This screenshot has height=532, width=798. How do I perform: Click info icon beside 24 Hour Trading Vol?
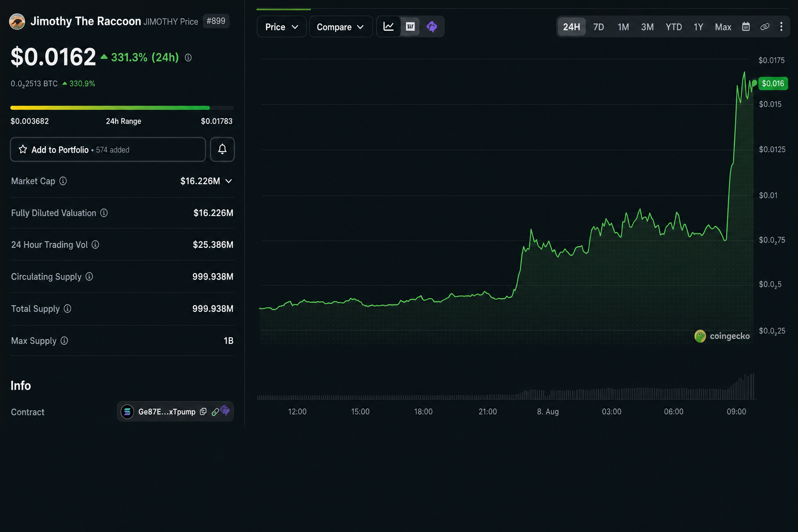pyautogui.click(x=95, y=245)
